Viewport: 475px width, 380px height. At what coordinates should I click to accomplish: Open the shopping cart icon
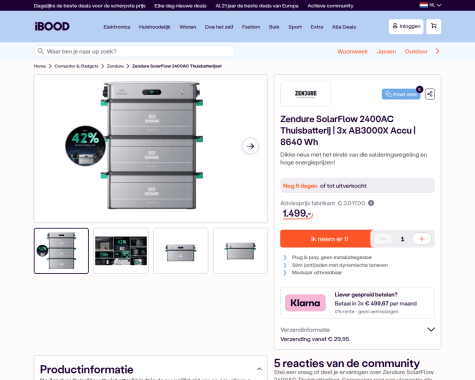pyautogui.click(x=434, y=26)
